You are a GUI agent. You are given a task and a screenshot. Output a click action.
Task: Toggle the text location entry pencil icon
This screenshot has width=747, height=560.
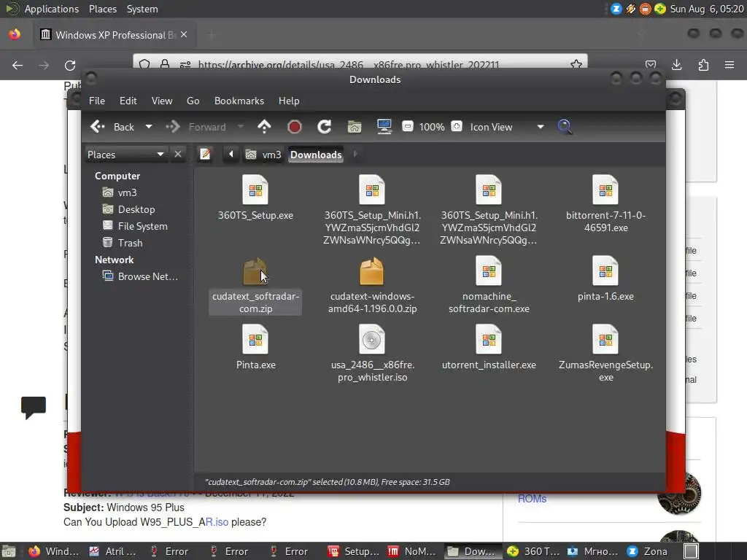205,155
